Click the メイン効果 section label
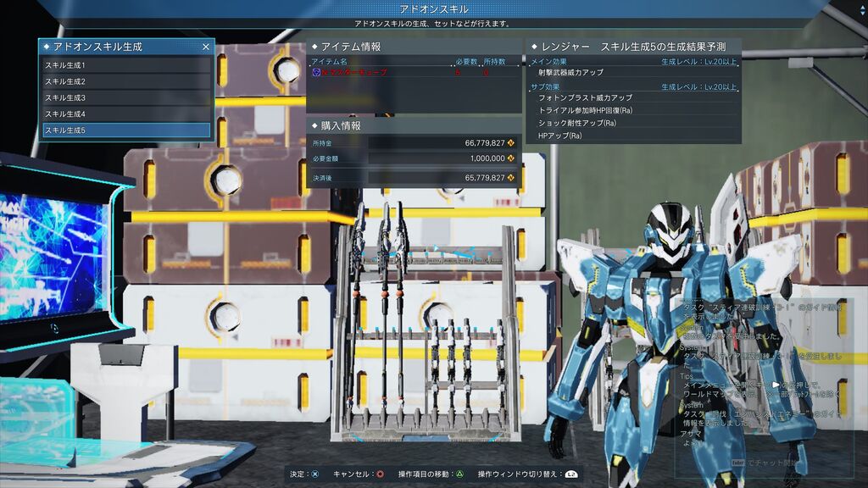Viewport: 868px width, 488px height. (x=548, y=61)
